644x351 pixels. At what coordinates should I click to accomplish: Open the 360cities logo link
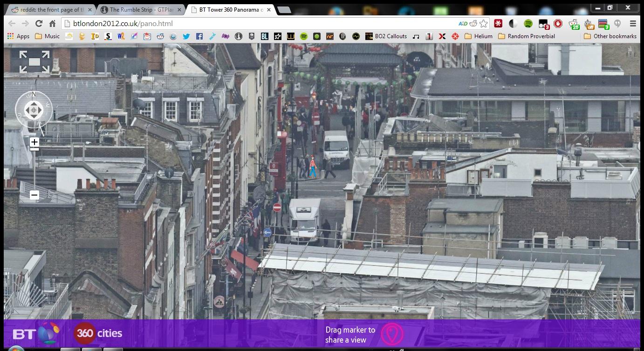click(x=98, y=333)
